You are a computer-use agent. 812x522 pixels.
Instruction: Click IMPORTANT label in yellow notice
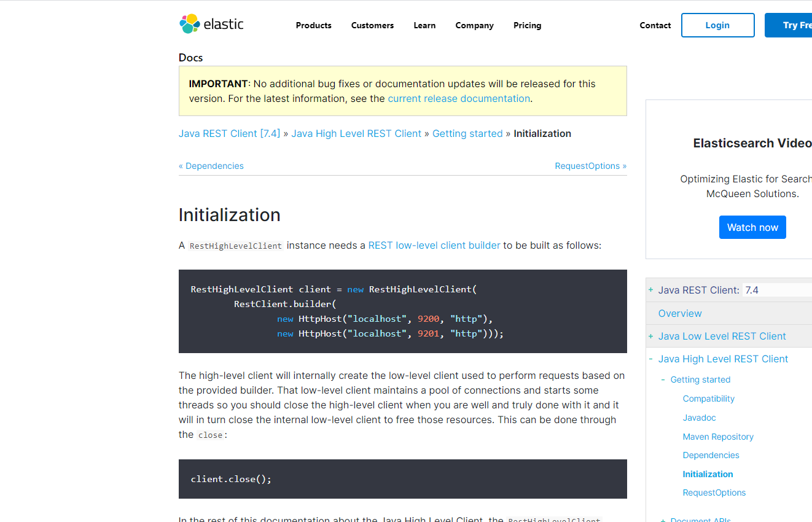click(x=218, y=84)
